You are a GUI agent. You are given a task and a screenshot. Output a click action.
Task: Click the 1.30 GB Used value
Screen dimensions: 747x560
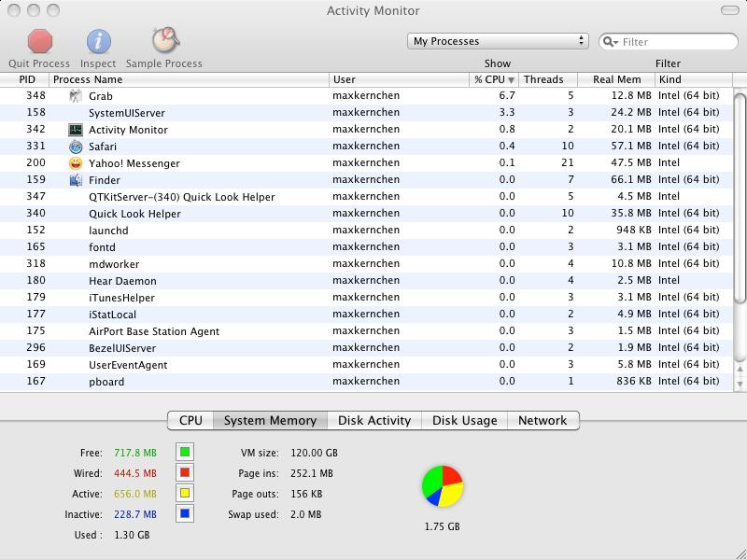(132, 535)
